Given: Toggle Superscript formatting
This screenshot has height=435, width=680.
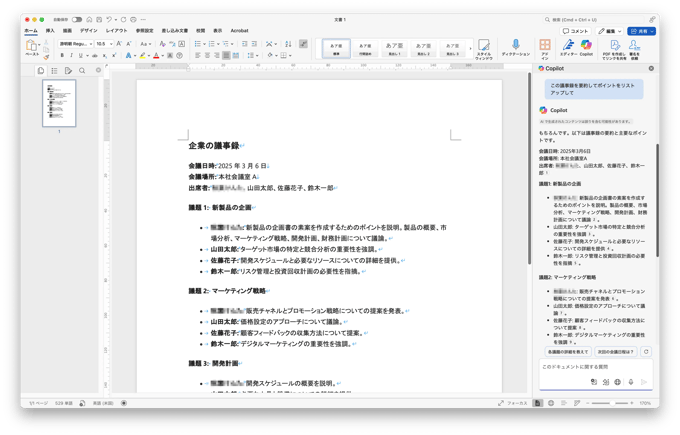Looking at the screenshot, I should 114,56.
